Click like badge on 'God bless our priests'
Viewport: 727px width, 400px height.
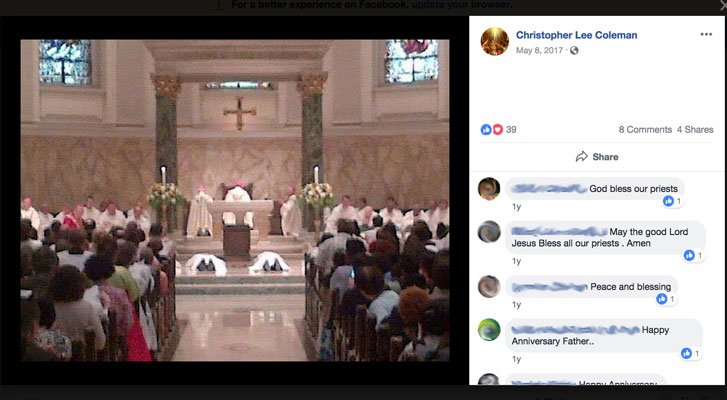click(x=672, y=201)
